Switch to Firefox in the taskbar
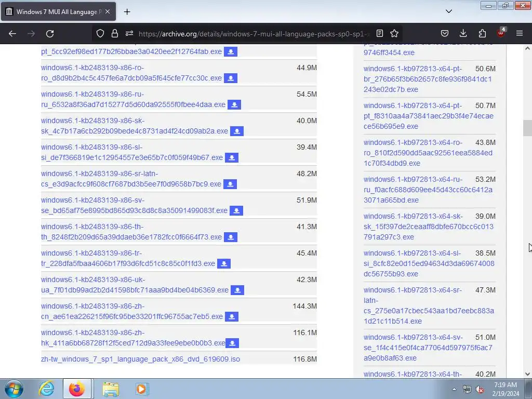 pos(77,389)
